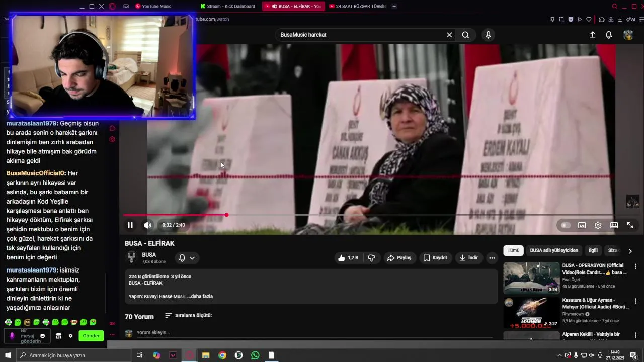Image resolution: width=644 pixels, height=362 pixels.
Task: Mute the video volume speaker icon
Action: click(147, 225)
